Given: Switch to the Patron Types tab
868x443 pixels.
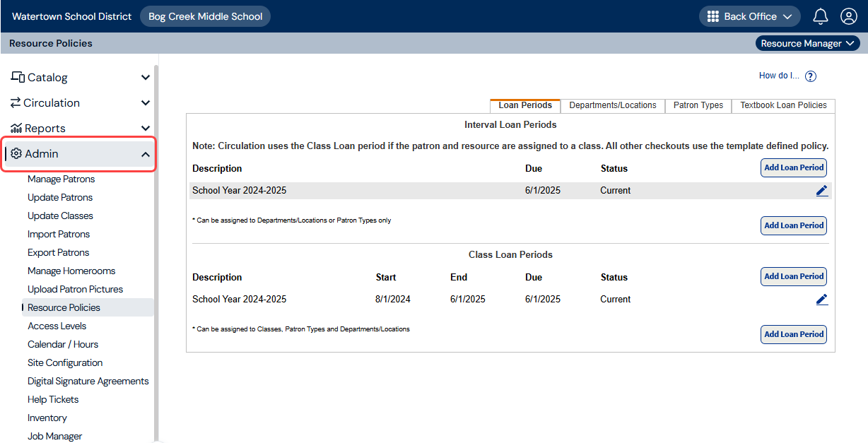Looking at the screenshot, I should click(x=698, y=105).
